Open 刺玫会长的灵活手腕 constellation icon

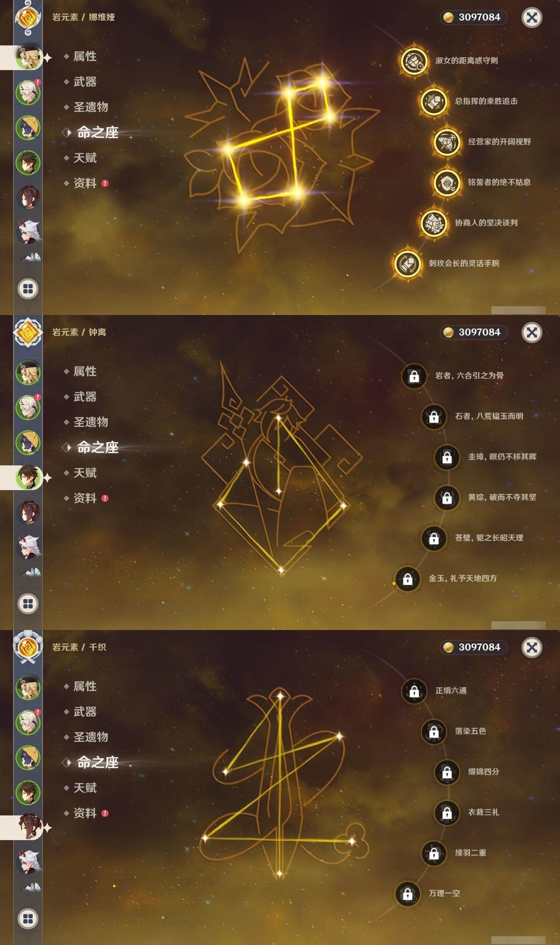coord(407,263)
